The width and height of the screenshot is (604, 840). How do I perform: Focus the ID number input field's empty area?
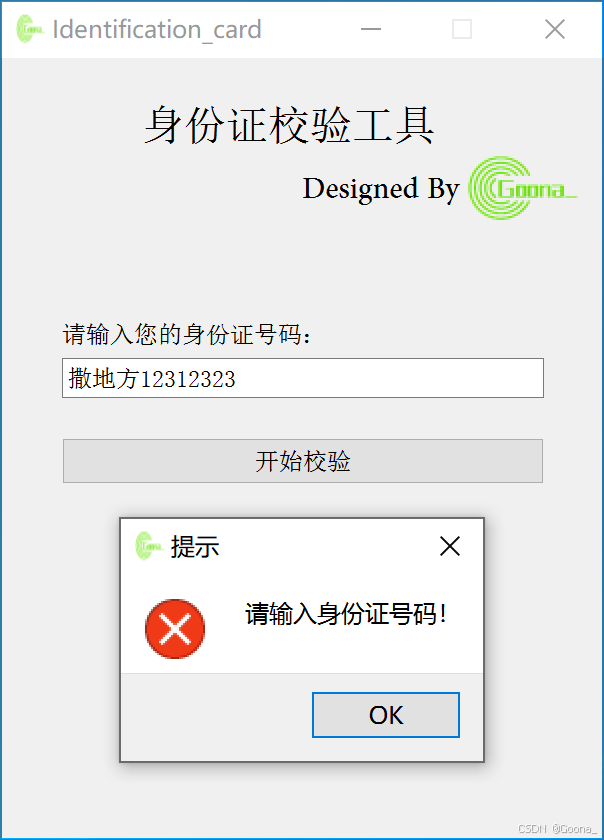(x=389, y=378)
